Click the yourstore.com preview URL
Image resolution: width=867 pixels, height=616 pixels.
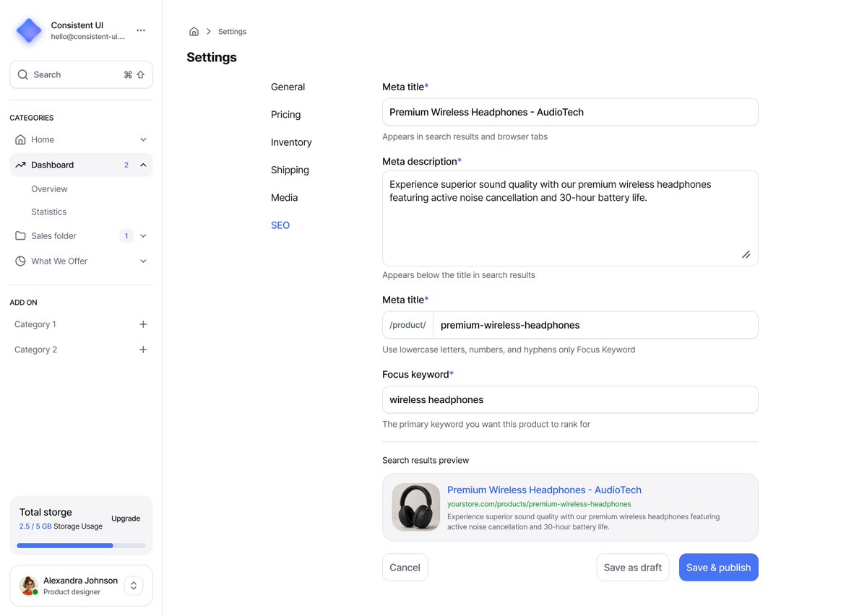(539, 504)
